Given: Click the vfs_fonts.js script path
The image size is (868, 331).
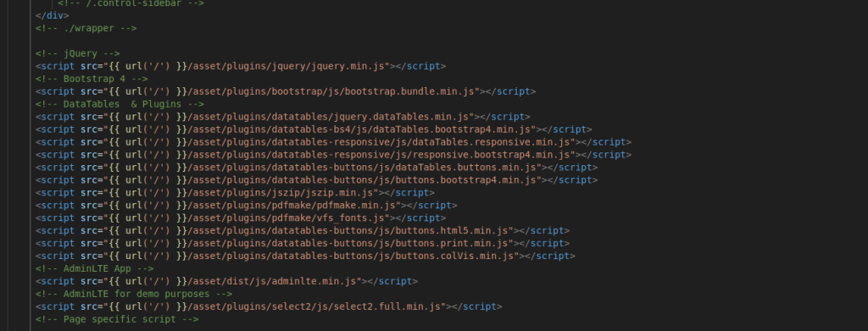Looking at the screenshot, I should click(288, 218).
